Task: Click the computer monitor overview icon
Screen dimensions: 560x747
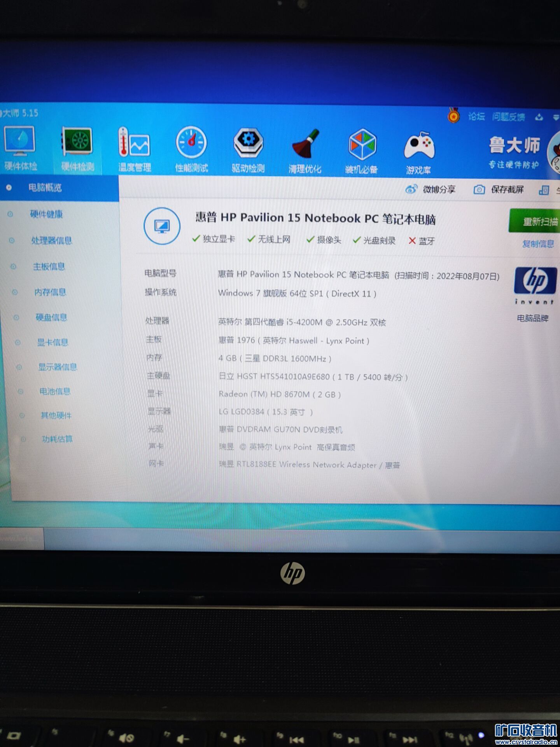Action: [162, 226]
